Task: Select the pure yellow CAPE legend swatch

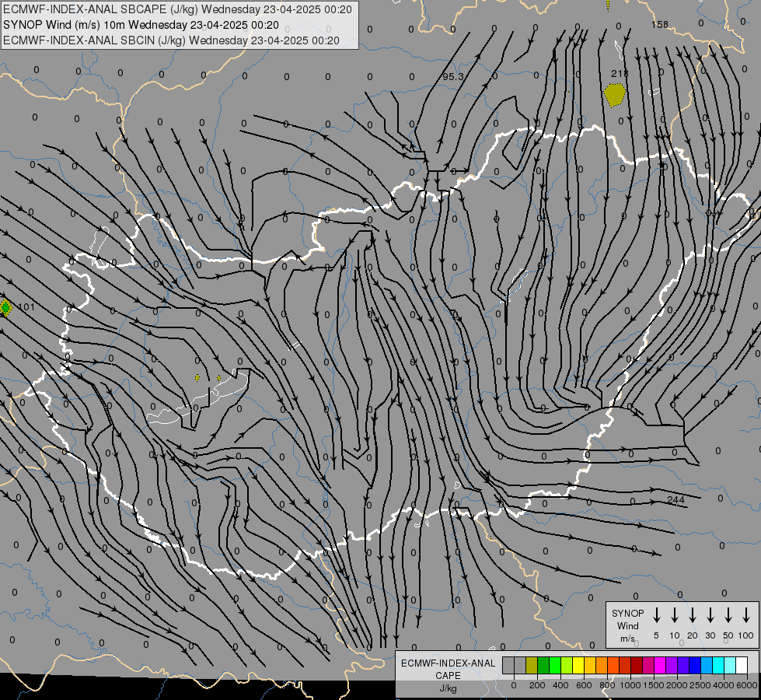Action: tap(578, 665)
